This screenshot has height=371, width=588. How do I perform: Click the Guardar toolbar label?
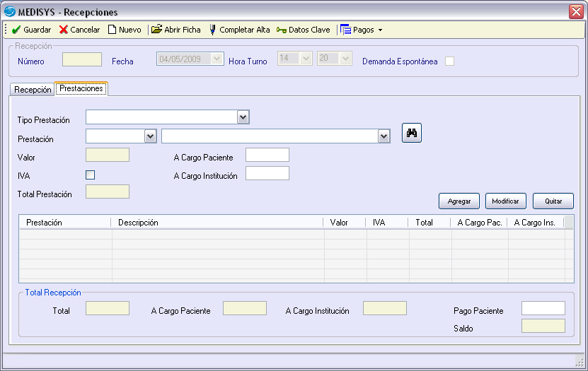tap(37, 30)
